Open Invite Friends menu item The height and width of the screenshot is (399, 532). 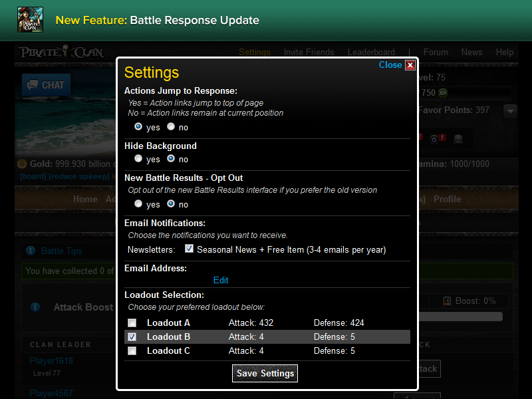(x=309, y=53)
